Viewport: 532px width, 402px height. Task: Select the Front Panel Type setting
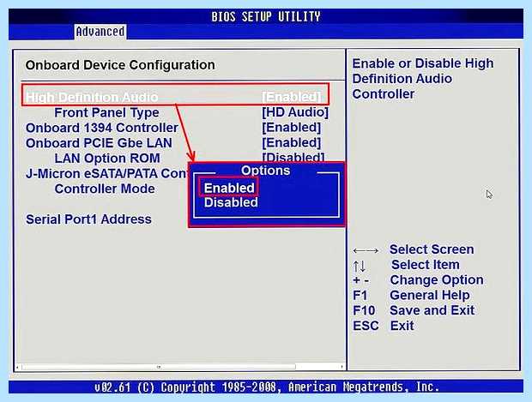point(106,112)
